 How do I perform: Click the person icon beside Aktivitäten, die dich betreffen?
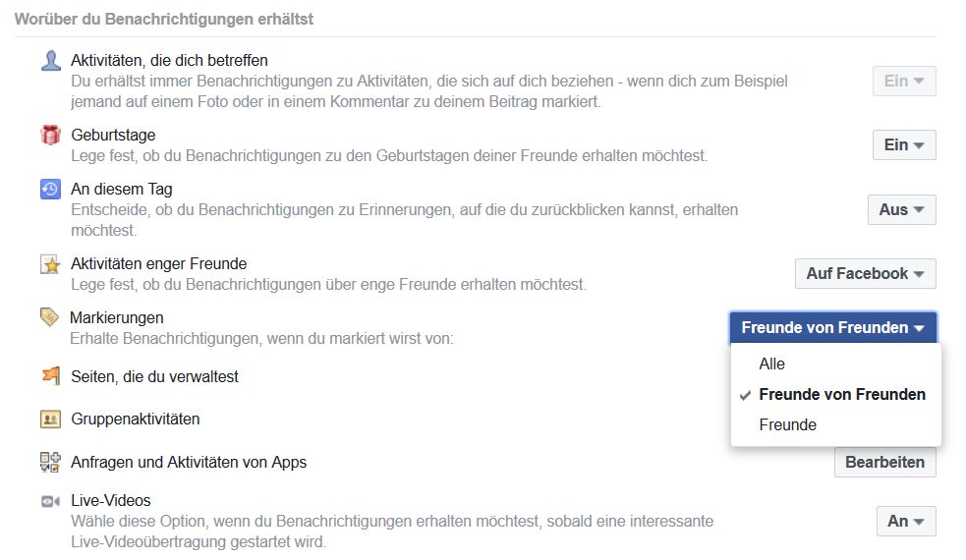(x=50, y=61)
